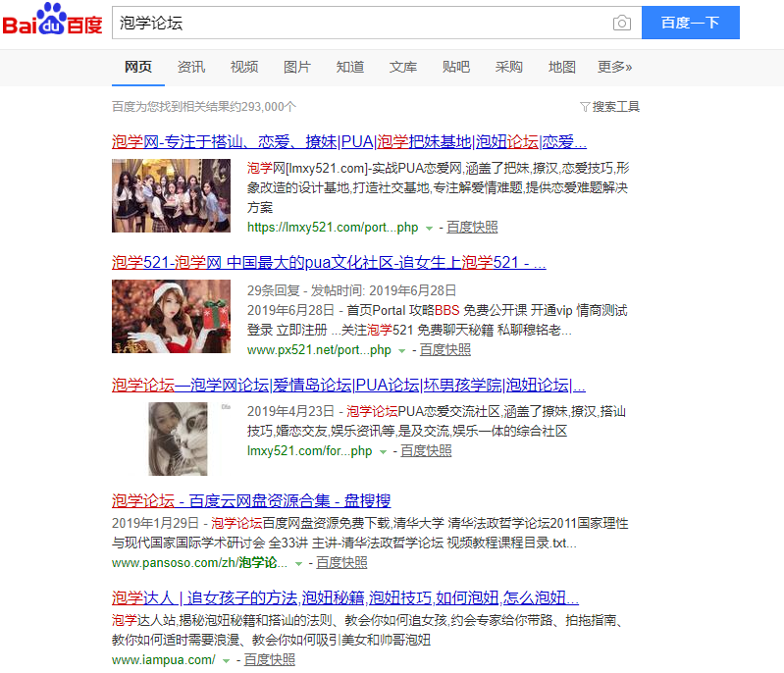Click the search tools filter icon
This screenshot has height=673, width=784.
(585, 107)
